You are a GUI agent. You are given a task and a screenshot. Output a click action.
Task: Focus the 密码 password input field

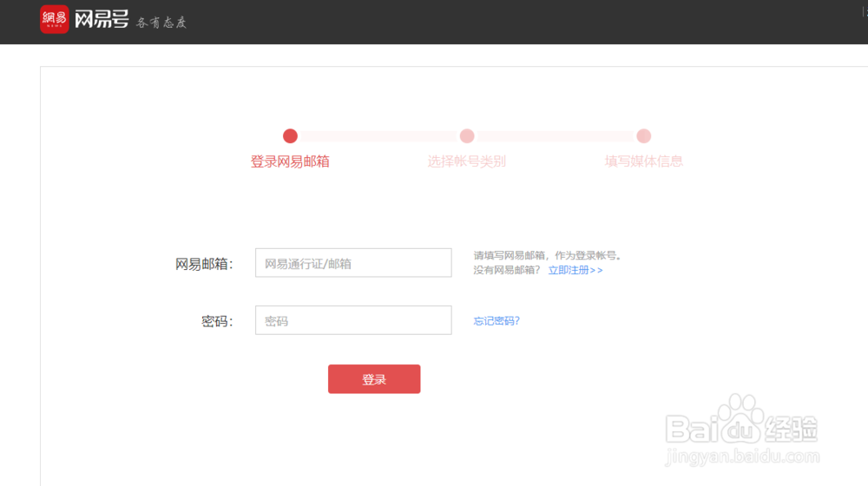point(353,320)
